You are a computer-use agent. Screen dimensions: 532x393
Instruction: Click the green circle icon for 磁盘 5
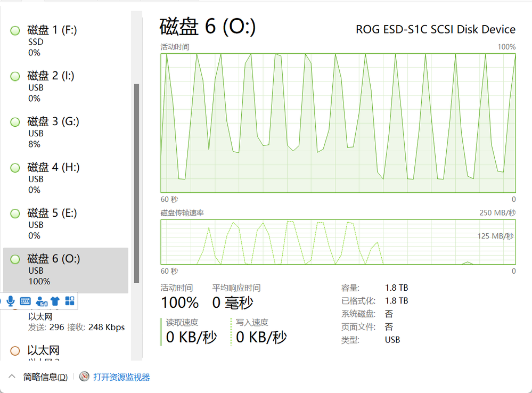15,214
